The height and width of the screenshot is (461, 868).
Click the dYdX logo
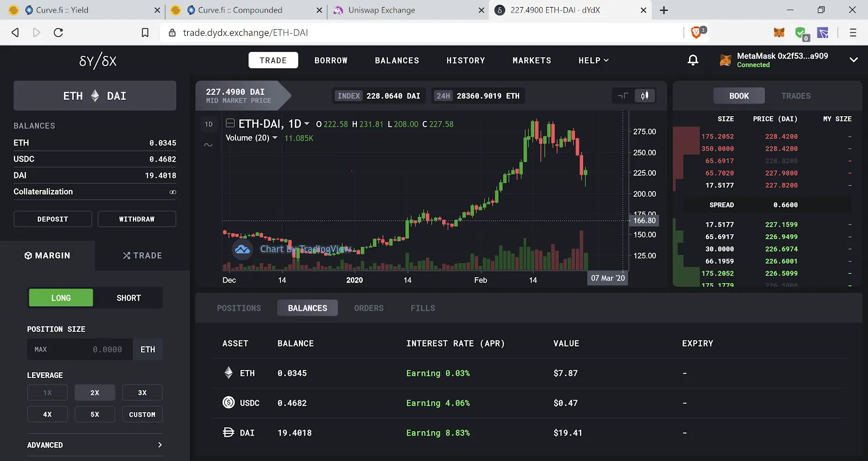click(x=98, y=61)
